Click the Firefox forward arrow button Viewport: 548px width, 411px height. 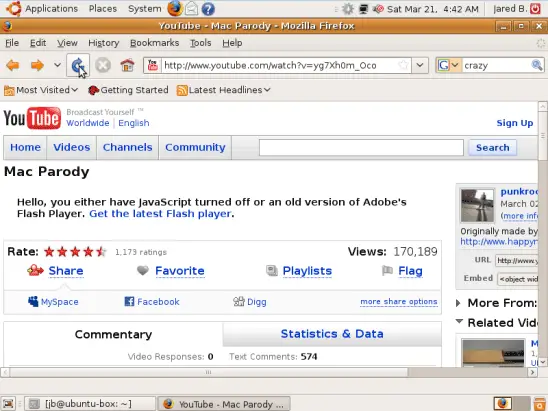click(37, 65)
